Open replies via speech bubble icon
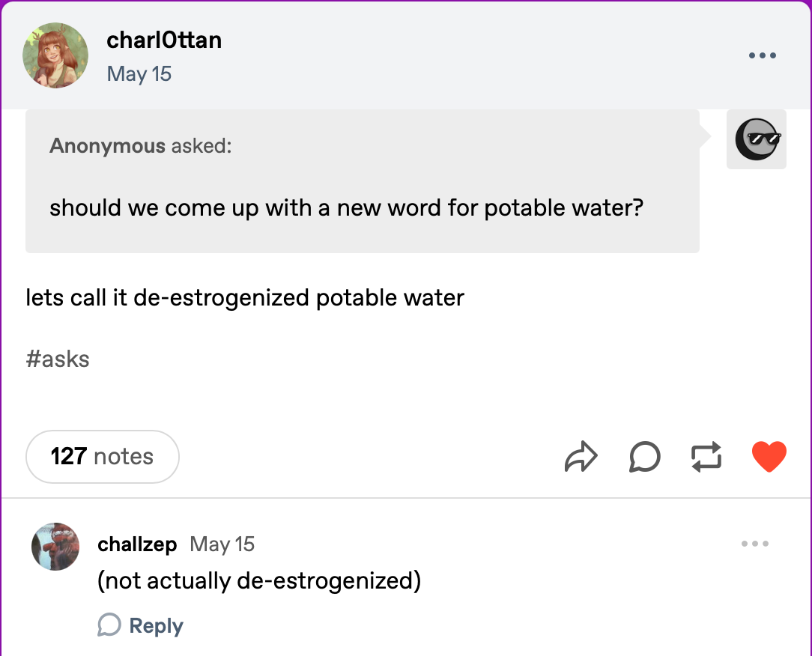 (x=645, y=457)
